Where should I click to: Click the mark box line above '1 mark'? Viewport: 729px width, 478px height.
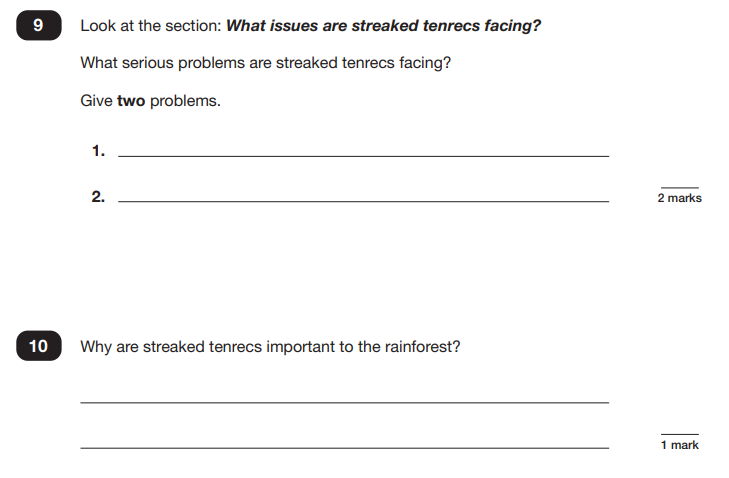(680, 434)
